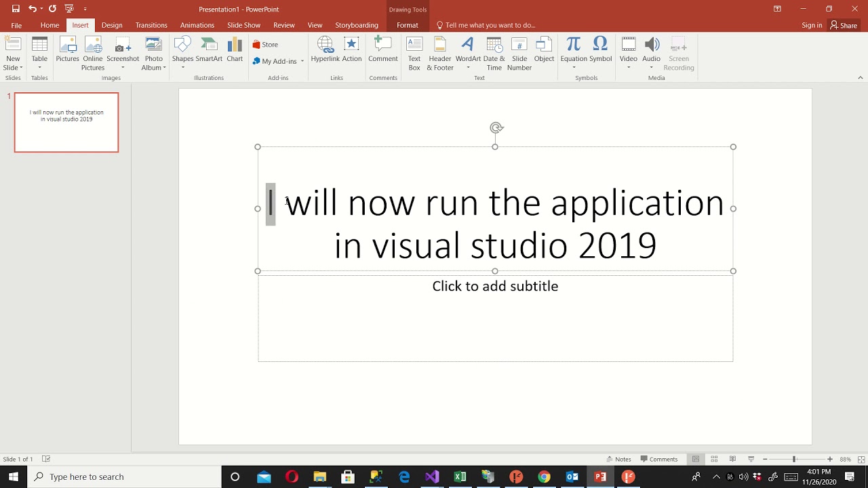868x488 pixels.
Task: Open the Photo Album dropdown
Action: 164,68
